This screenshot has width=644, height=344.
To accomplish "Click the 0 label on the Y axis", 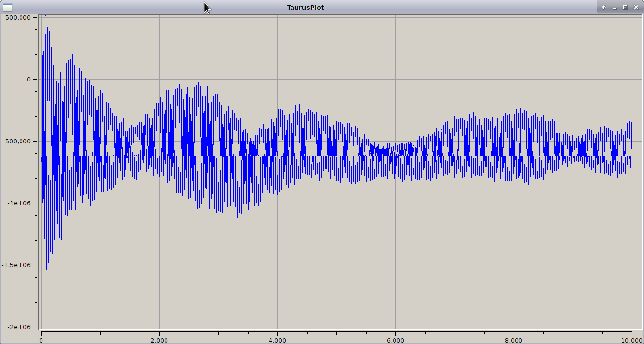I will [x=28, y=79].
